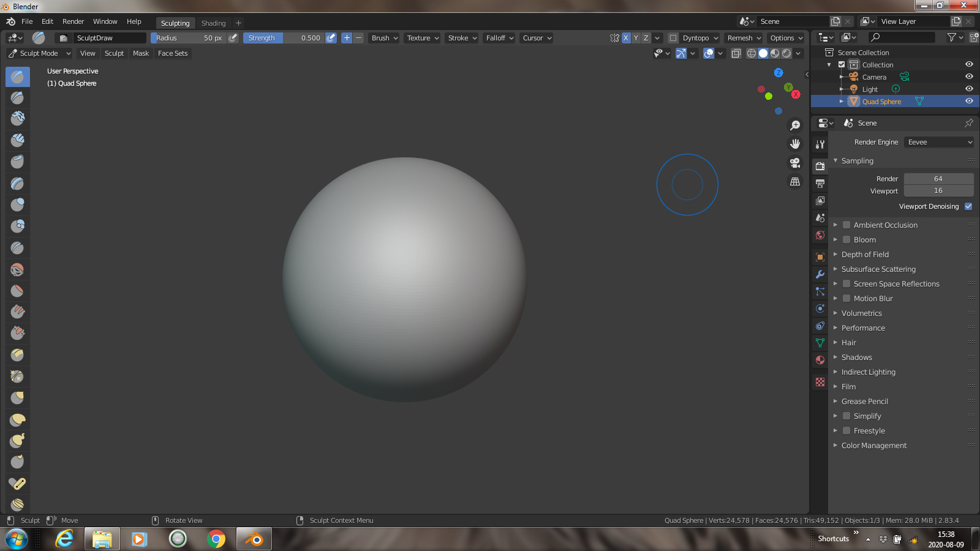Click the Face Sets menu in header

(x=172, y=53)
